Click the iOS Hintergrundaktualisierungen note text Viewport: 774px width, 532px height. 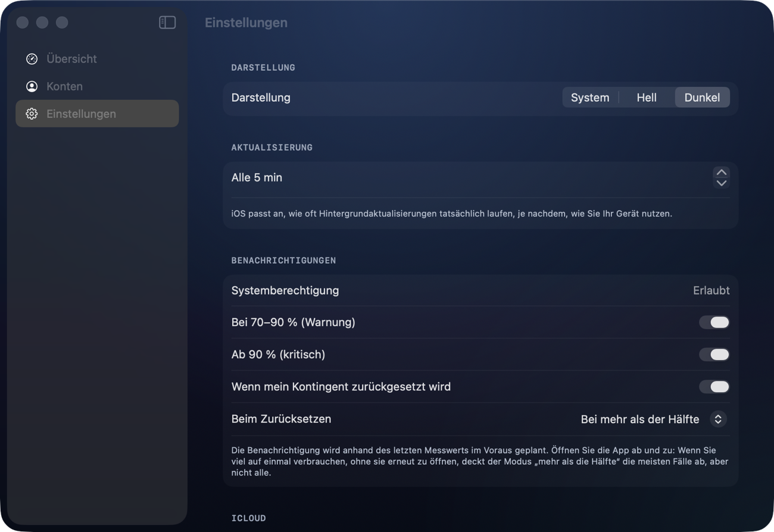(452, 214)
